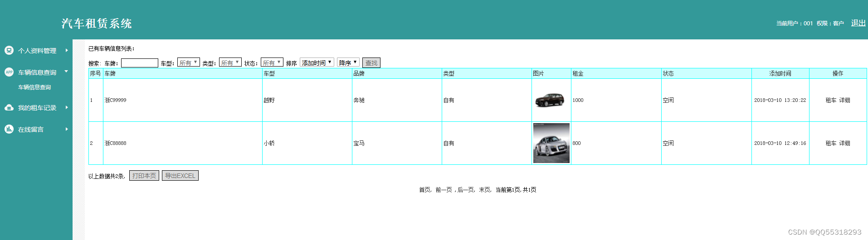This screenshot has height=240, width=868.
Task: Go to 前一页 pagination link
Action: click(x=444, y=190)
